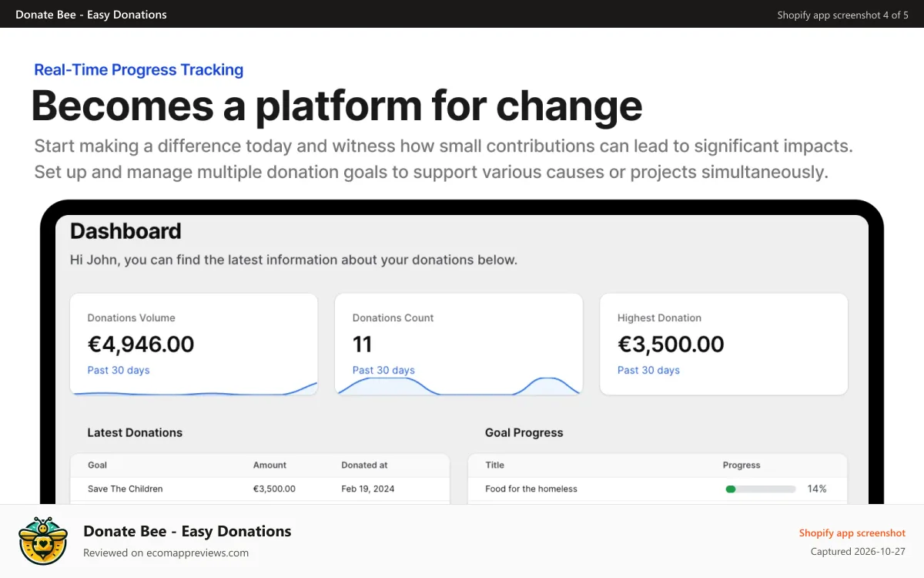This screenshot has width=924, height=578.
Task: Select the Save The Children donation row
Action: point(259,489)
